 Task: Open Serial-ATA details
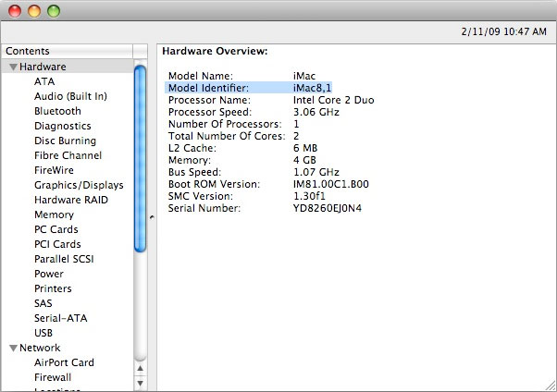click(61, 318)
